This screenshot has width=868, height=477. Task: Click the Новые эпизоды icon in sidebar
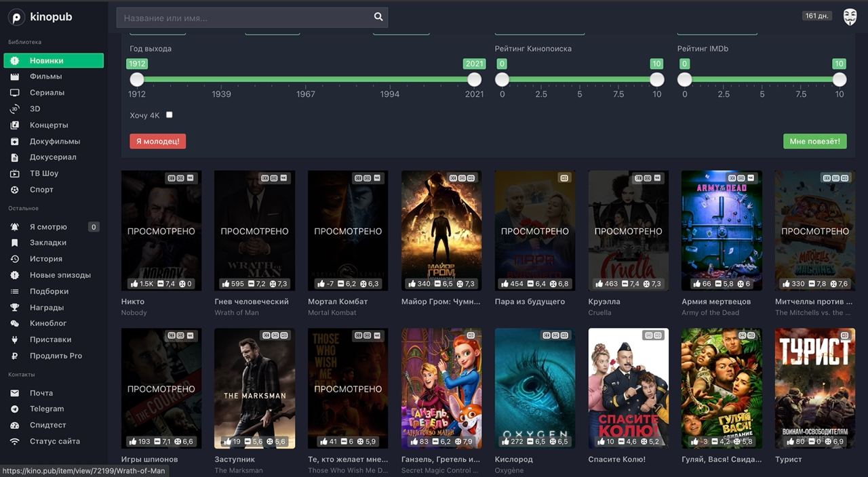pos(14,275)
